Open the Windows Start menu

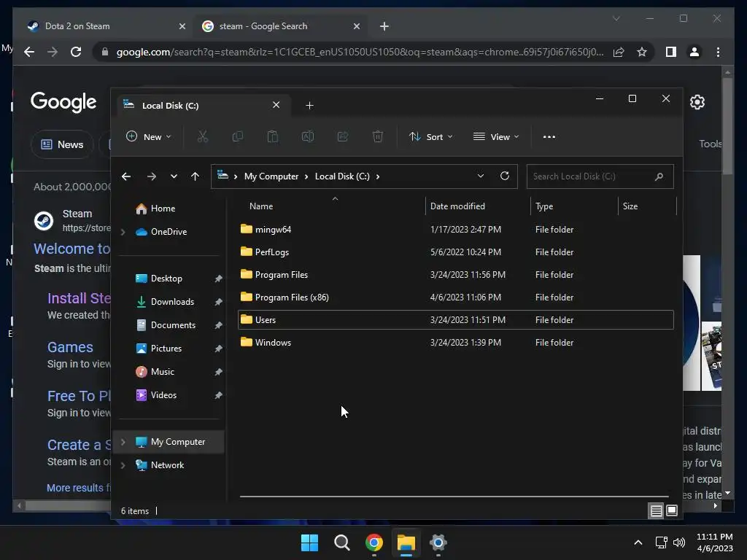[x=309, y=542]
